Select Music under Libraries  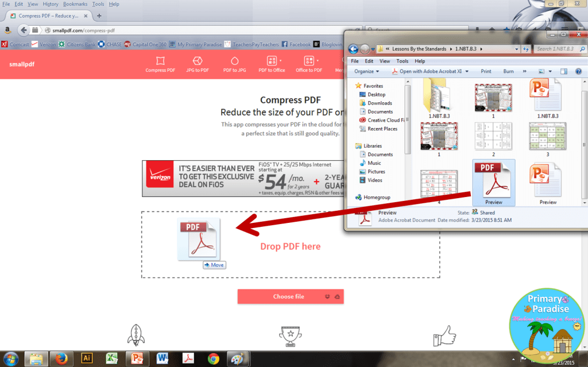[x=370, y=163]
